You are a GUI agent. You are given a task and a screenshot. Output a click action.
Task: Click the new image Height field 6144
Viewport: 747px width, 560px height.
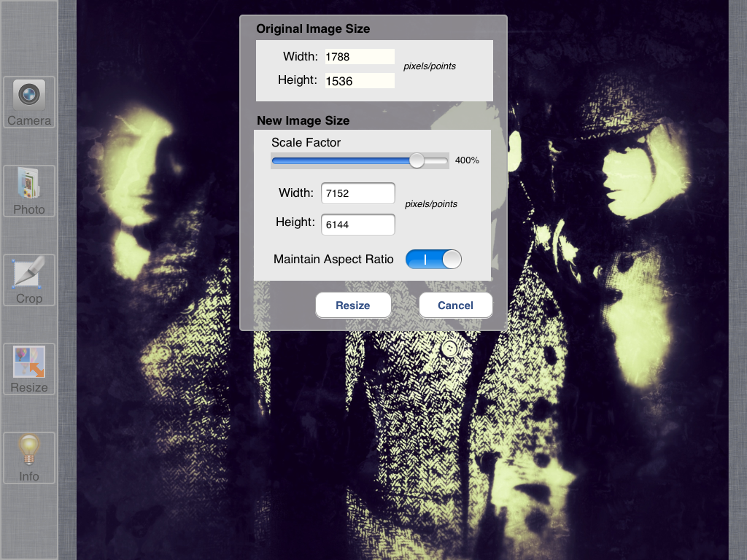(x=357, y=225)
